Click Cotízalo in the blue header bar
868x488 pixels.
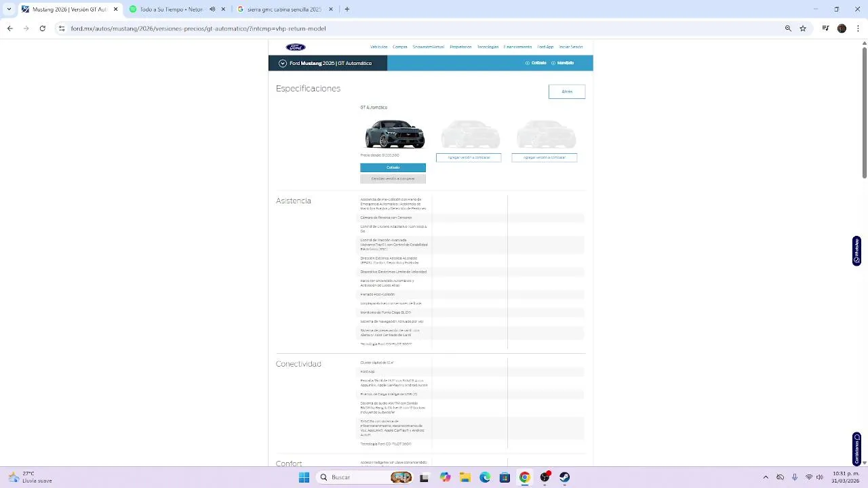pos(536,63)
